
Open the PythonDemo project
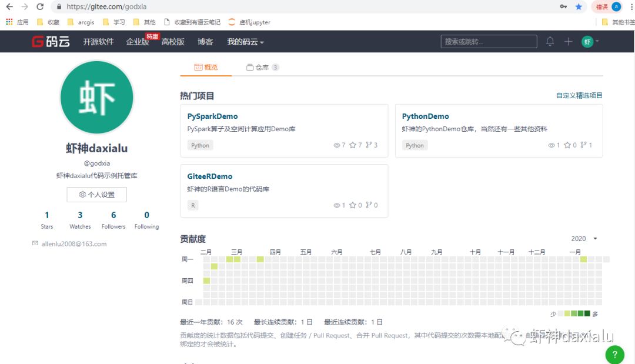click(425, 116)
